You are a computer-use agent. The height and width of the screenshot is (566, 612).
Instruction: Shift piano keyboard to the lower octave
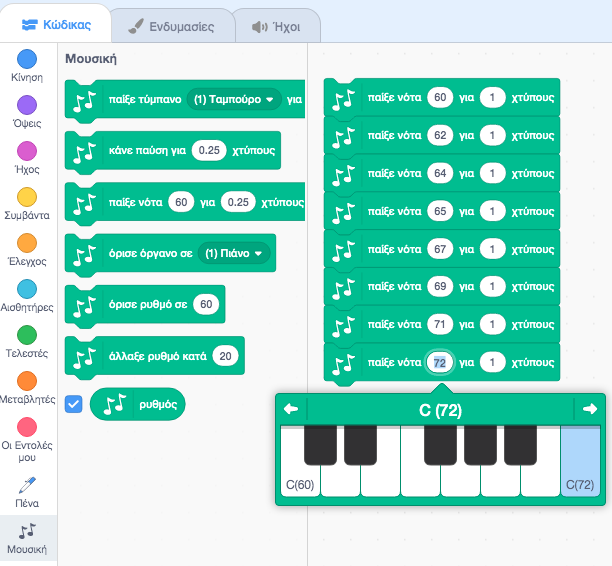point(291,409)
